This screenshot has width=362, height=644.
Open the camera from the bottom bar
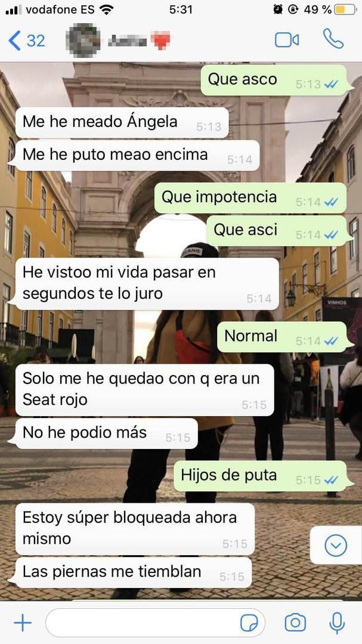[x=295, y=623]
